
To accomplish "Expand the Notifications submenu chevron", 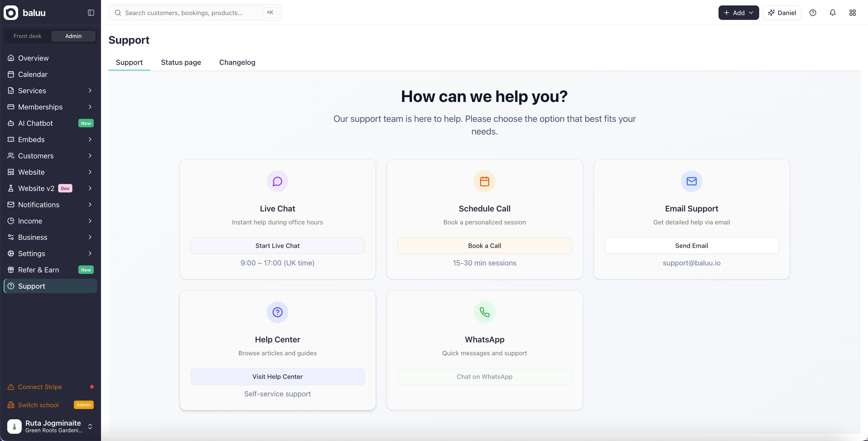I will tap(90, 205).
